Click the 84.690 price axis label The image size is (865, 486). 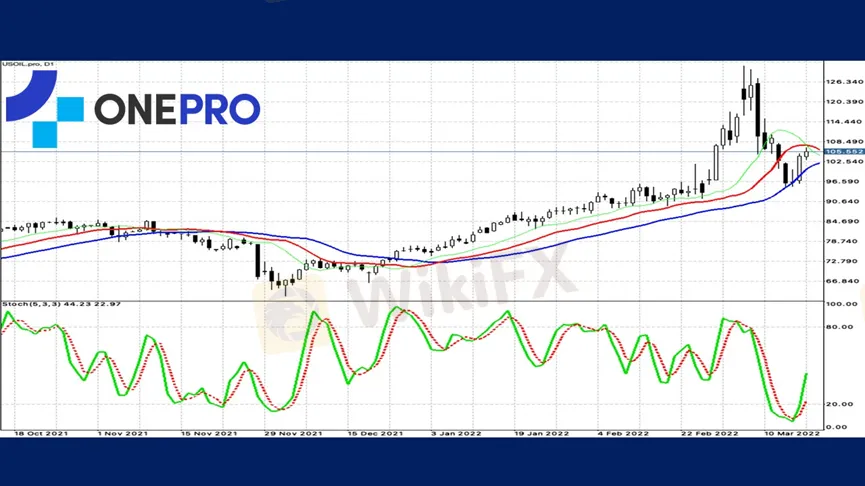coord(843,221)
